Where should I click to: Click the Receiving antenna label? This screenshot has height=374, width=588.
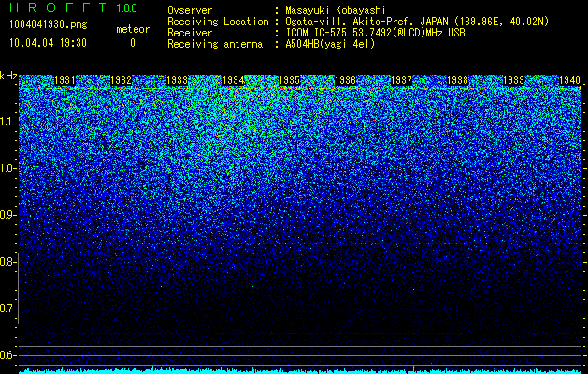click(215, 44)
